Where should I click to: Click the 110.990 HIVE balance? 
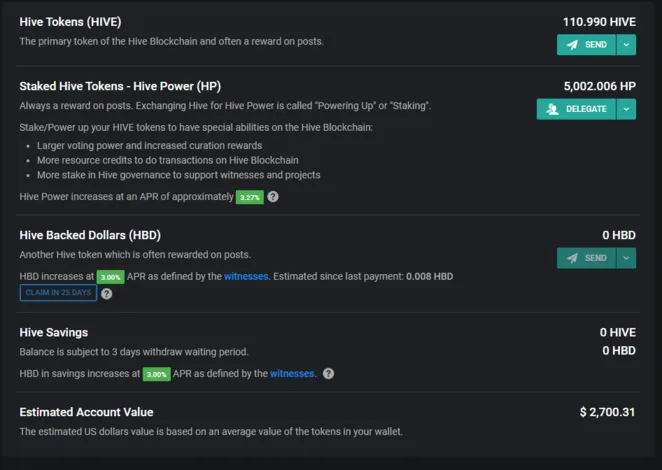coord(599,22)
